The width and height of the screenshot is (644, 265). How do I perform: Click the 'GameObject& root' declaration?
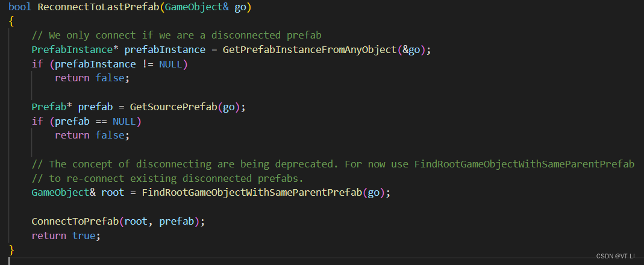tap(78, 193)
